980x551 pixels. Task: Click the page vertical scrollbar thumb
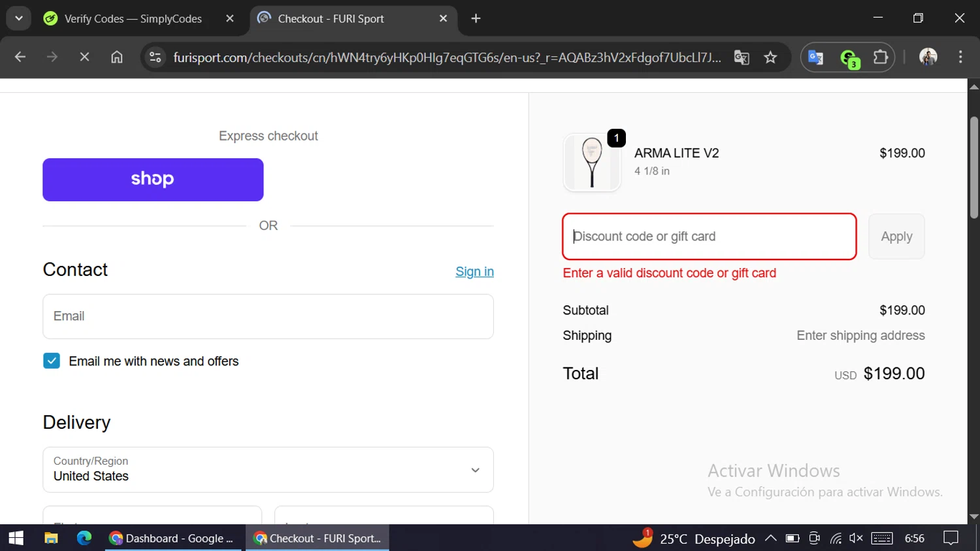pyautogui.click(x=974, y=167)
